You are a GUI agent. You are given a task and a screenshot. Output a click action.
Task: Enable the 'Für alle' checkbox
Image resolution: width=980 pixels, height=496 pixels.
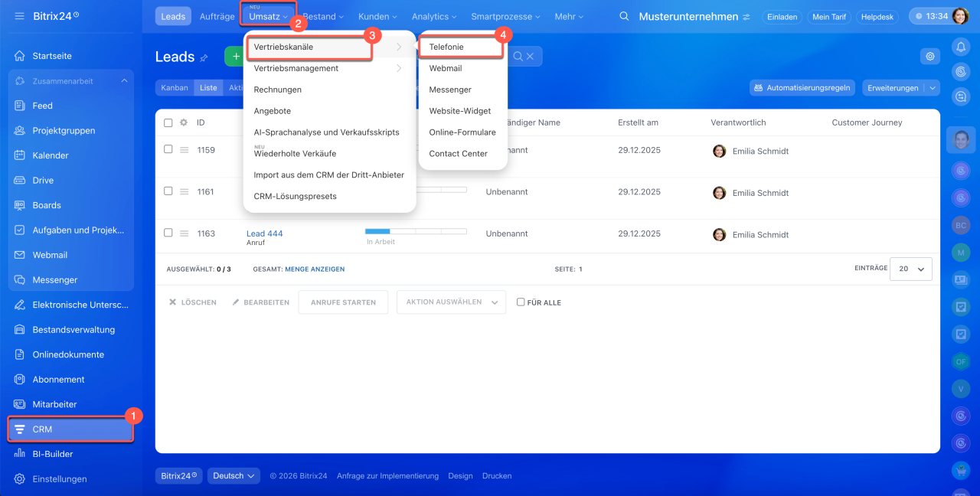click(521, 302)
